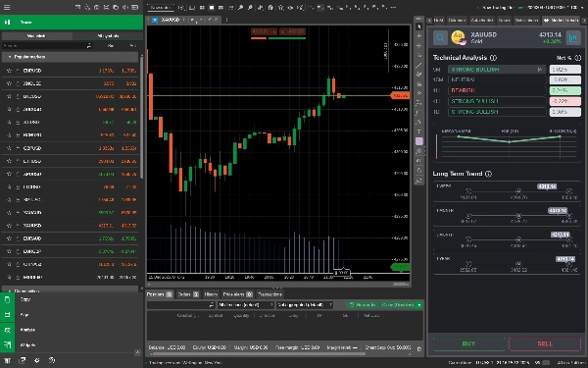The image size is (588, 368).
Task: Click the search icon next to XAUUSD Gold
Action: (440, 37)
